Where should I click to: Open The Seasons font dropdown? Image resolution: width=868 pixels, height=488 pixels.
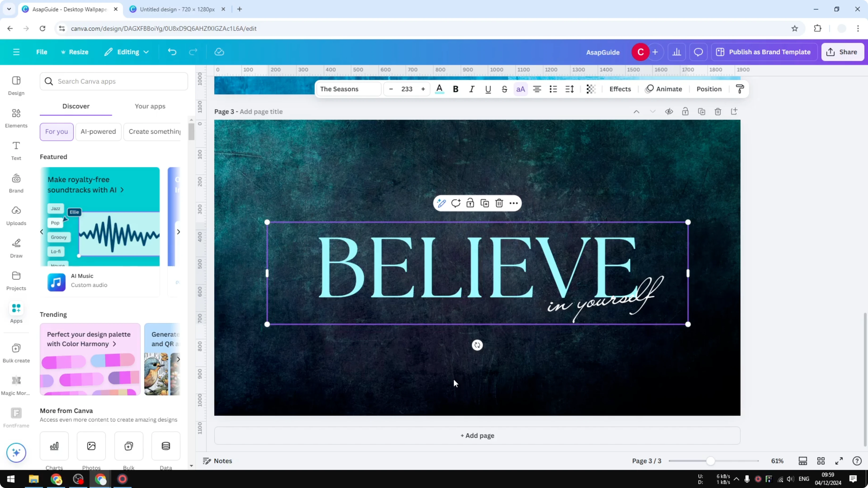click(348, 89)
